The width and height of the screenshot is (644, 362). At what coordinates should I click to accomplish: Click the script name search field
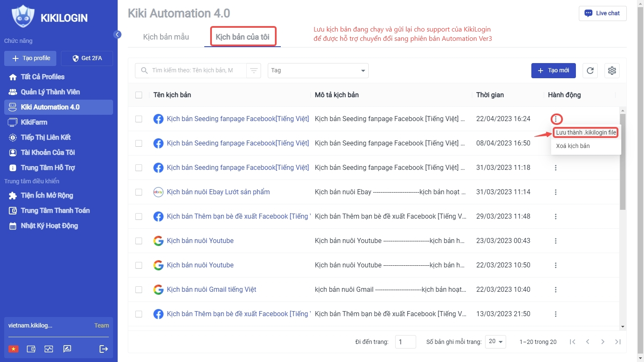pos(193,71)
